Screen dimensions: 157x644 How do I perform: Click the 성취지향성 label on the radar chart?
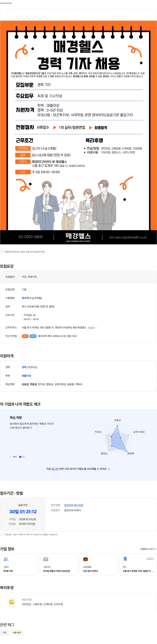coord(139,432)
